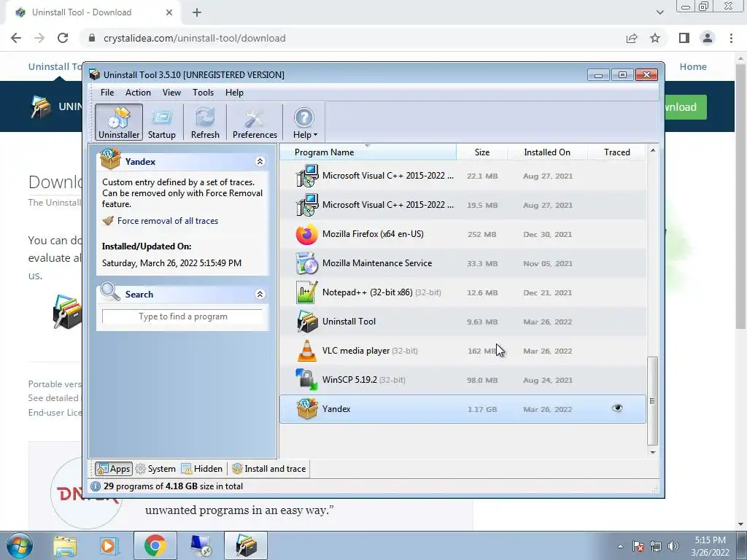This screenshot has width=747, height=560.
Task: Sort by Installed On column header
Action: pos(547,152)
